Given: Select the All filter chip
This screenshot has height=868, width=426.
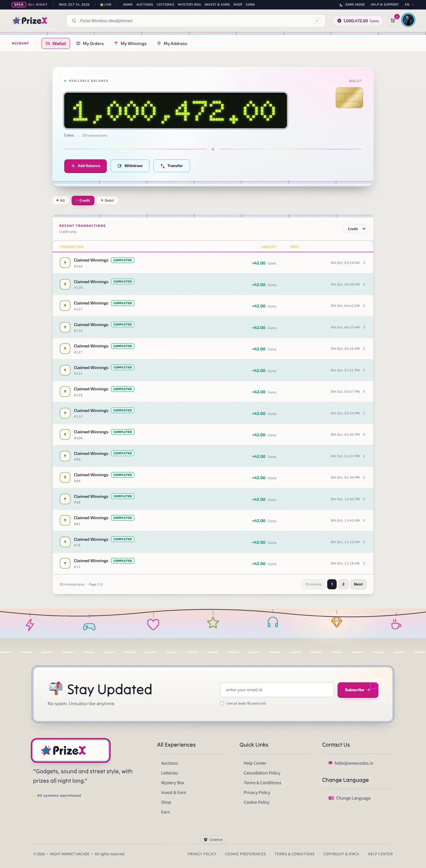Looking at the screenshot, I should click(x=61, y=200).
